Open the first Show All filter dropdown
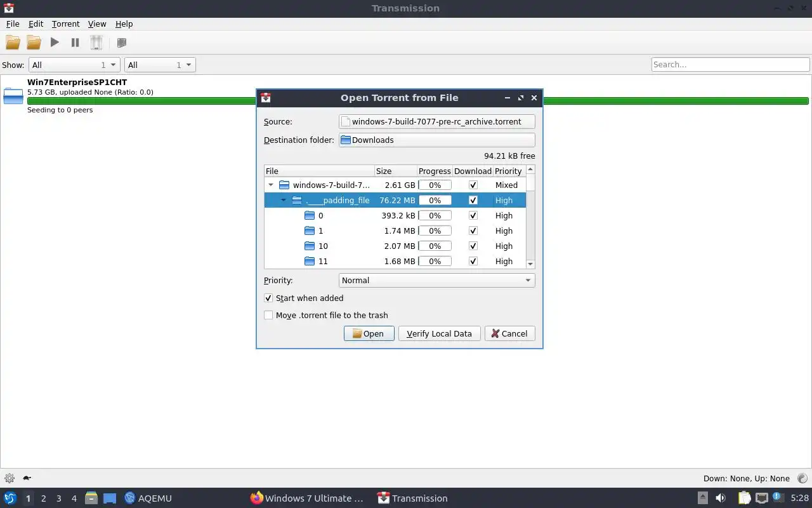Viewport: 812px width, 508px height. 74,65
